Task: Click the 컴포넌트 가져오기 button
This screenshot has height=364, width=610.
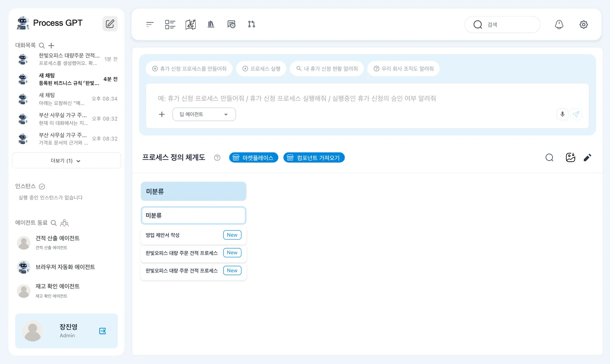Action: coord(314,158)
